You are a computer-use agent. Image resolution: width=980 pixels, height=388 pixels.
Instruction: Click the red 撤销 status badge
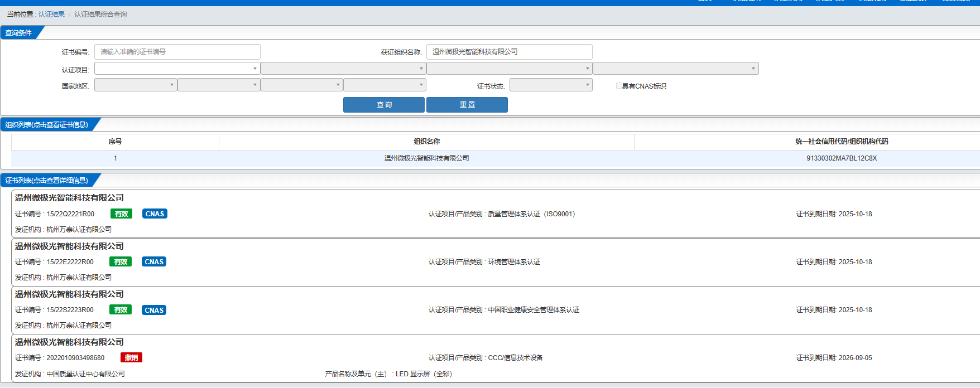point(131,358)
